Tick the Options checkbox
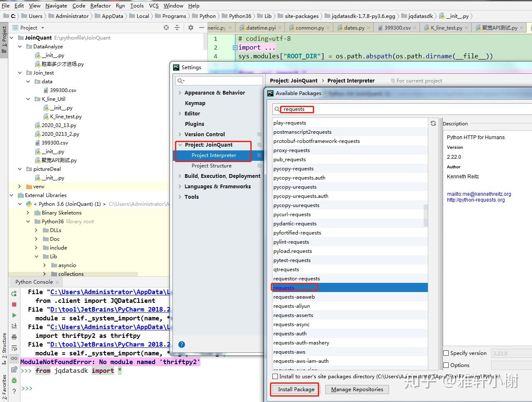The height and width of the screenshot is (402, 532). point(446,365)
